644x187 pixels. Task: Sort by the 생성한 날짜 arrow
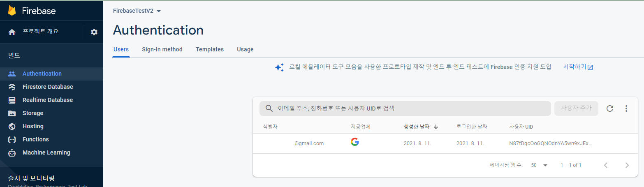[x=436, y=127]
